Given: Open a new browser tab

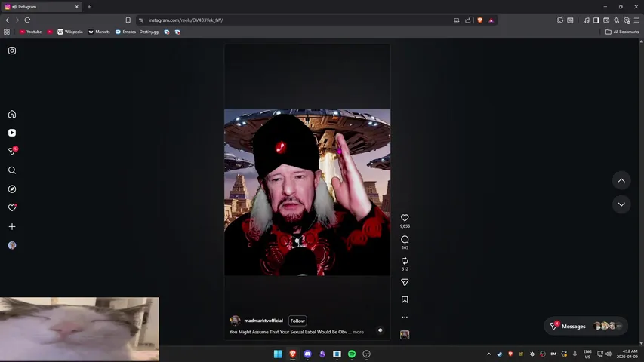Looking at the screenshot, I should pos(89,7).
